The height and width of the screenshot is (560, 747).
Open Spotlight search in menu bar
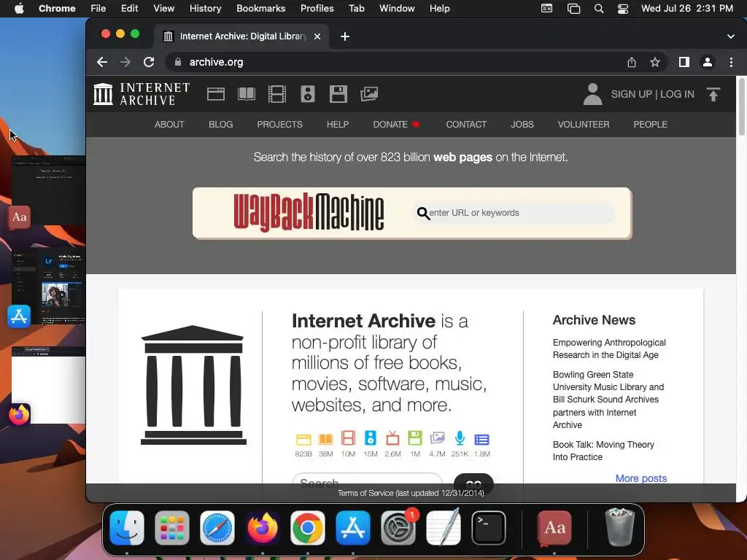point(599,9)
